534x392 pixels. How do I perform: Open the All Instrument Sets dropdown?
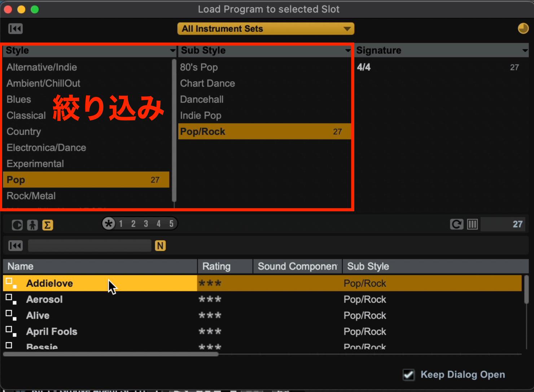[x=266, y=29]
